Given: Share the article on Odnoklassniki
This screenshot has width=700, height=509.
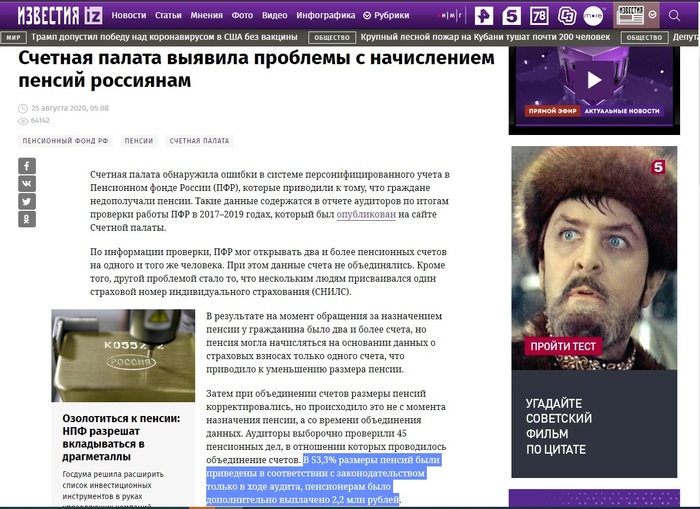Looking at the screenshot, I should 27,219.
